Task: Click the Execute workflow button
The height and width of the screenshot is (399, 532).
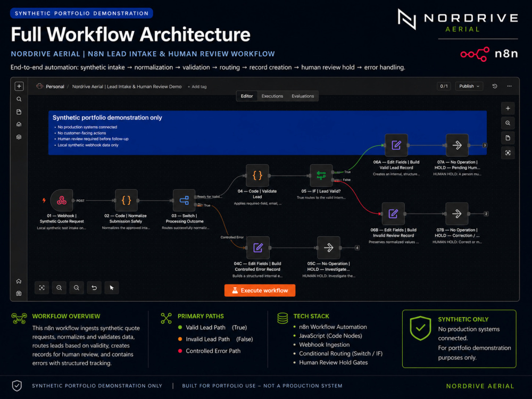Action: click(260, 290)
